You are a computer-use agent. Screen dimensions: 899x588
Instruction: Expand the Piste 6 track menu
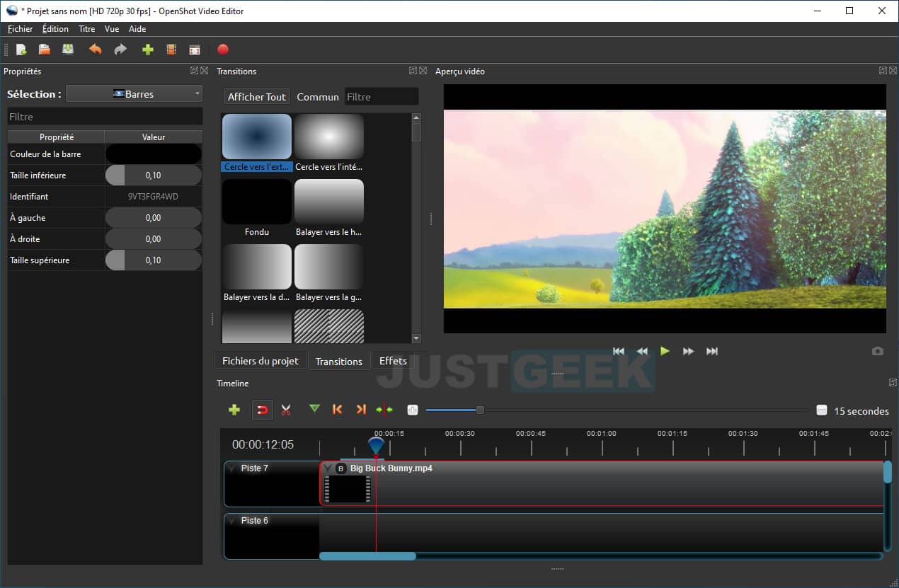pyautogui.click(x=232, y=521)
